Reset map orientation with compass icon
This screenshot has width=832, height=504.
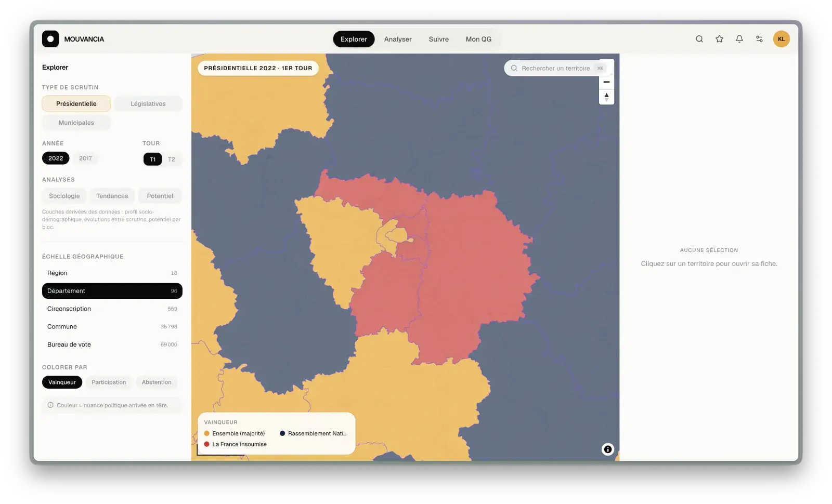(x=606, y=97)
